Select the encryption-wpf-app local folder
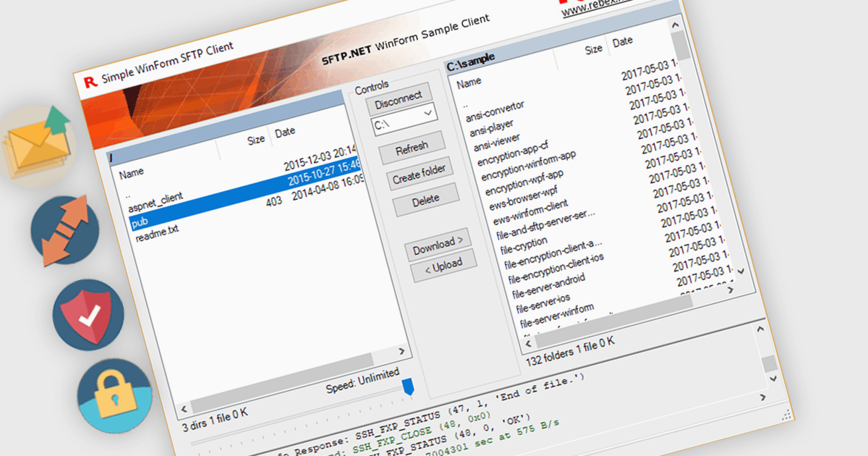The height and width of the screenshot is (456, 868). [x=524, y=182]
